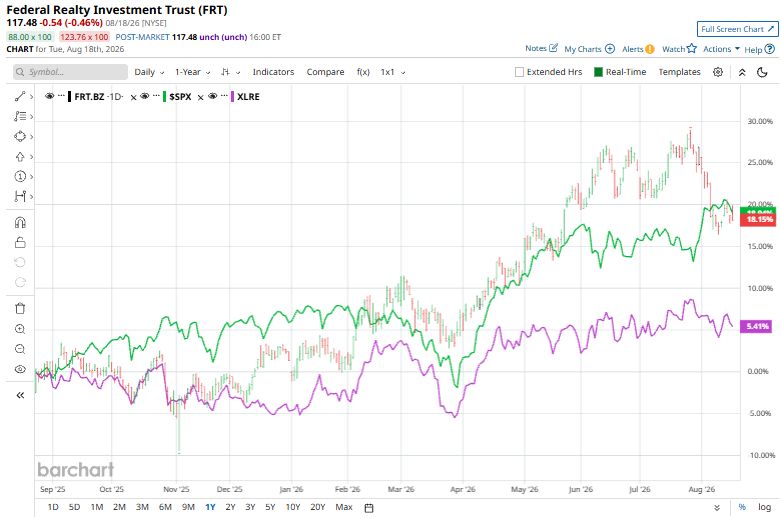Screen dimensions: 781x523
Task: Zoom in with magnifier plus icon
Action: [20, 329]
